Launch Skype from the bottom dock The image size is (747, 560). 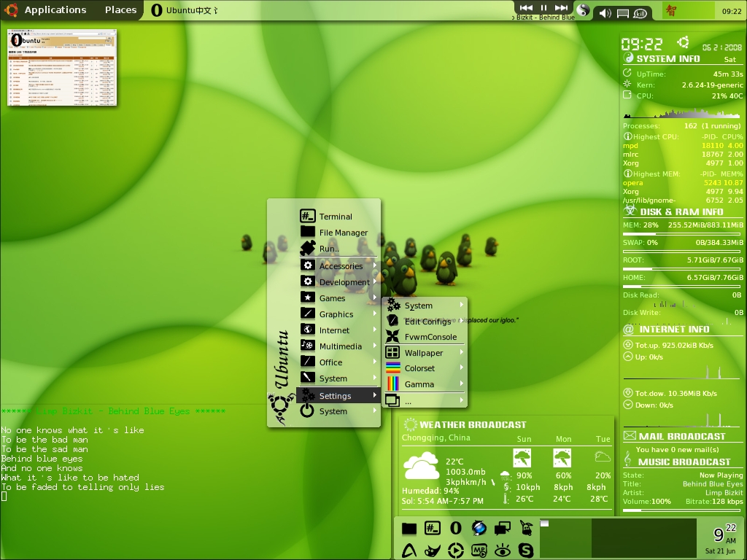(525, 551)
